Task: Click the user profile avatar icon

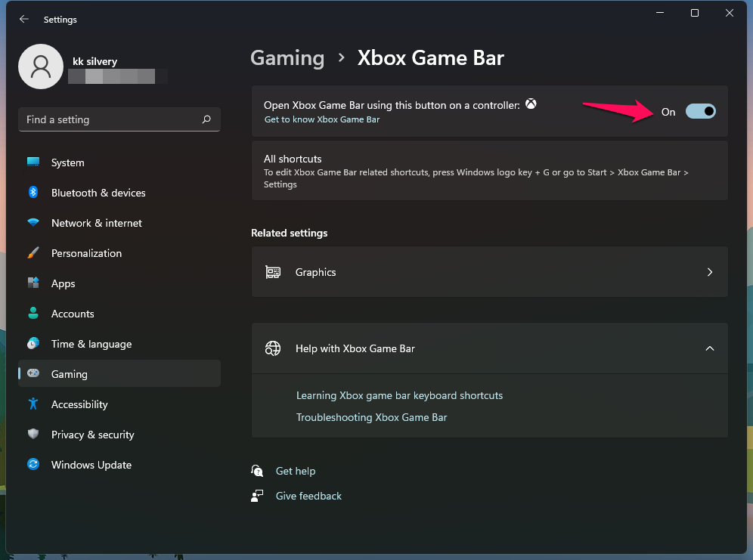Action: 41,67
